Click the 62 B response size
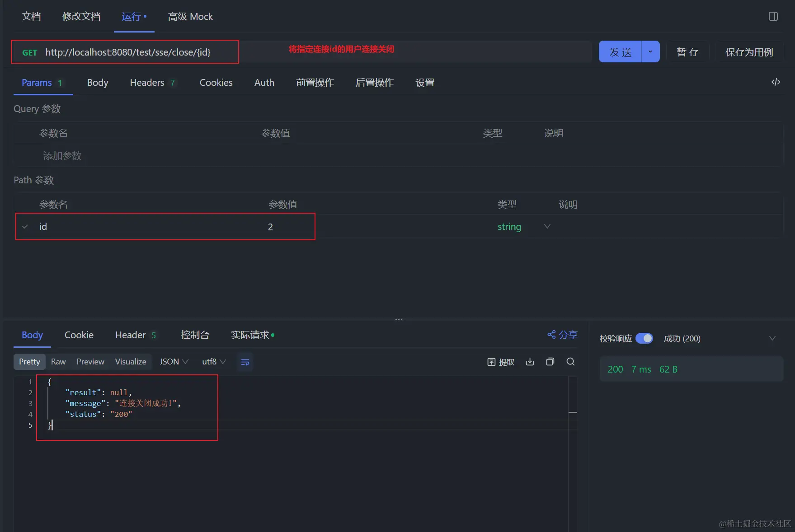Image resolution: width=795 pixels, height=532 pixels. coord(668,369)
